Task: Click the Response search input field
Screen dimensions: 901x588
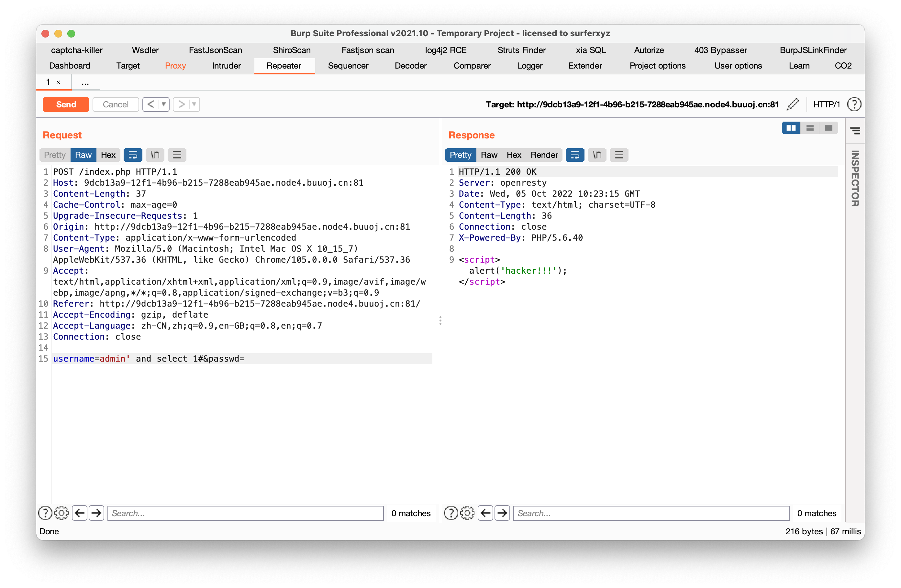Action: click(x=651, y=513)
